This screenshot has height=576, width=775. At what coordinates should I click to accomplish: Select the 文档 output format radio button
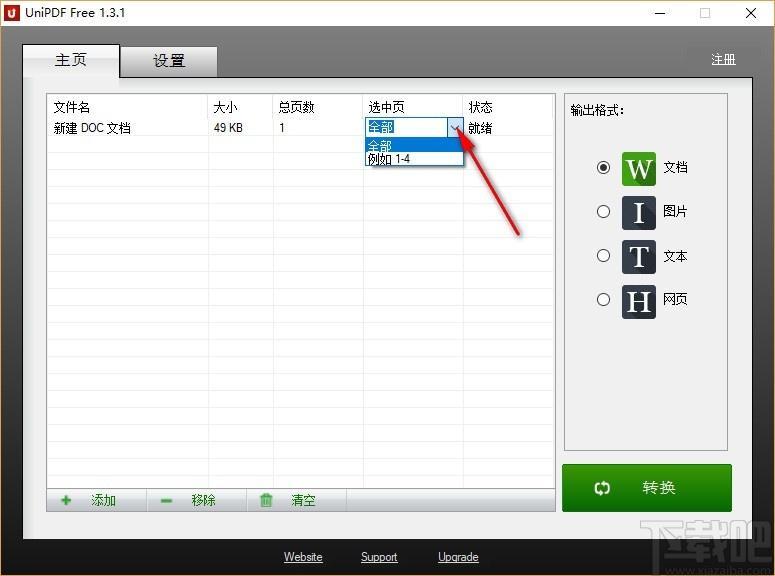(603, 168)
